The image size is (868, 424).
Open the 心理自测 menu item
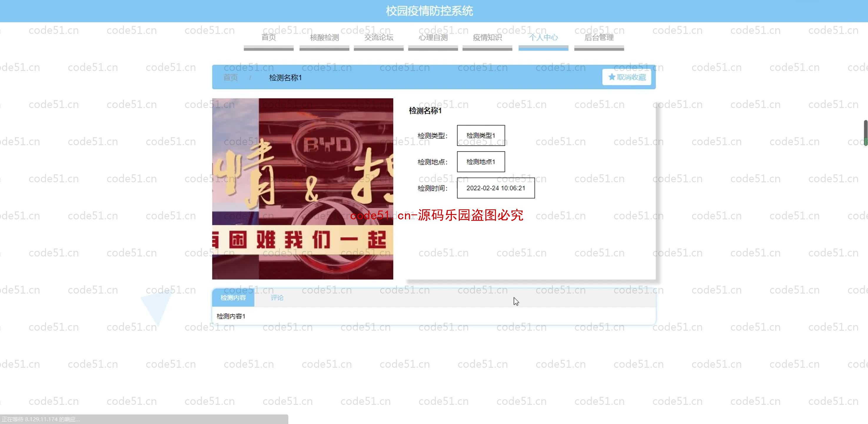click(433, 37)
